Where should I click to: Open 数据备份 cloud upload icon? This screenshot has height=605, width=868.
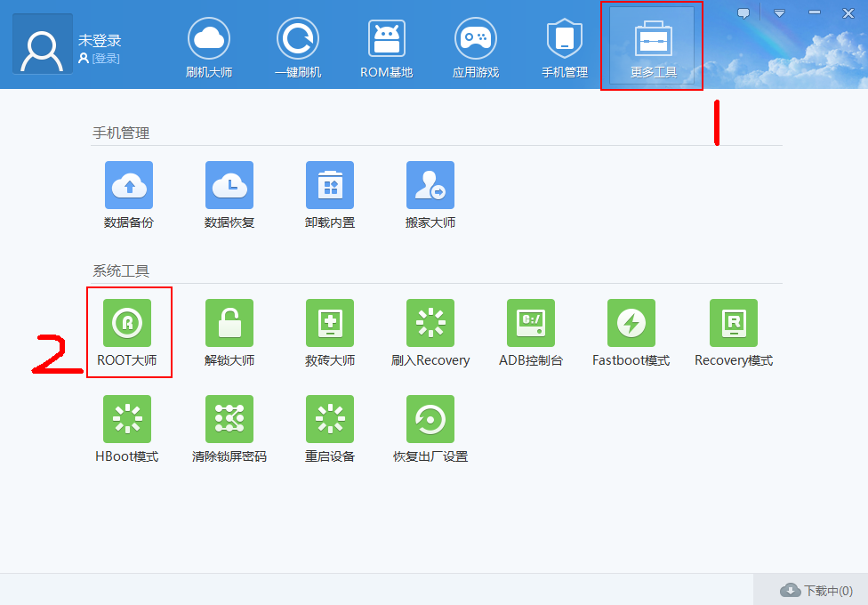[129, 185]
